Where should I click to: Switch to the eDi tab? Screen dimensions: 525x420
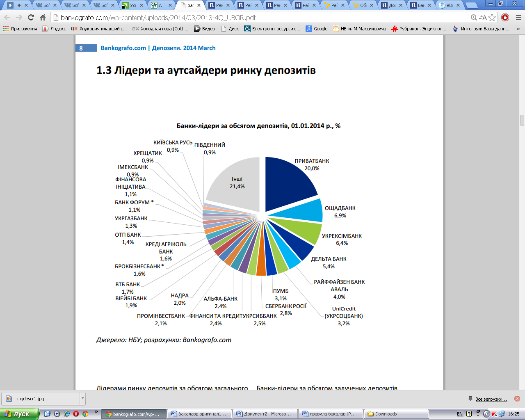pos(449,5)
